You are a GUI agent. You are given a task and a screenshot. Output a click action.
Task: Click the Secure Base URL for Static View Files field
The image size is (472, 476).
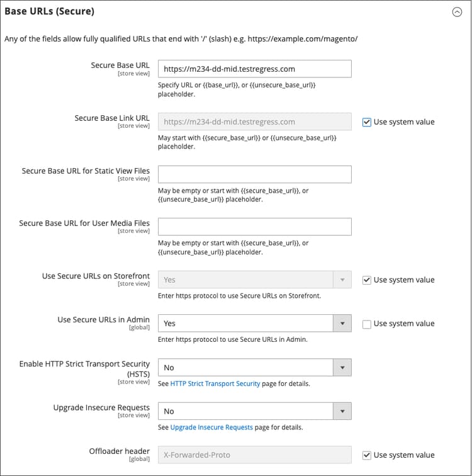tap(254, 174)
